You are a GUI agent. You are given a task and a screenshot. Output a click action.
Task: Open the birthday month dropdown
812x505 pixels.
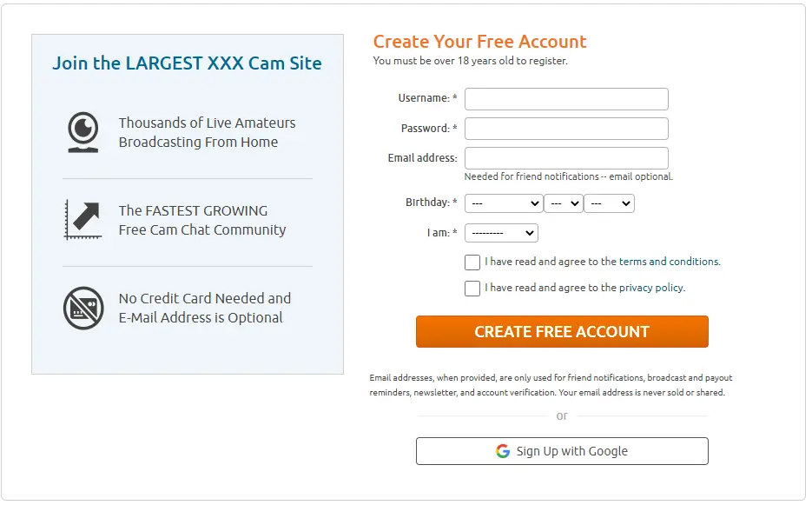click(x=504, y=203)
